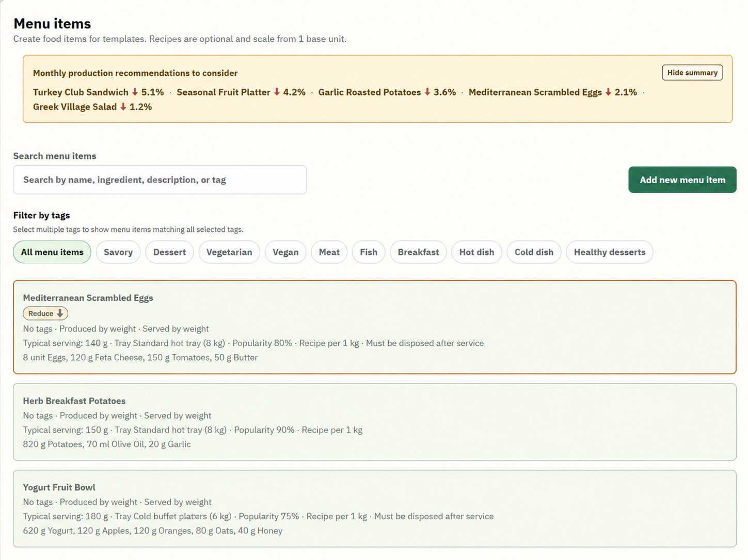Select the All menu items filter
This screenshot has width=748, height=560.
click(x=52, y=252)
